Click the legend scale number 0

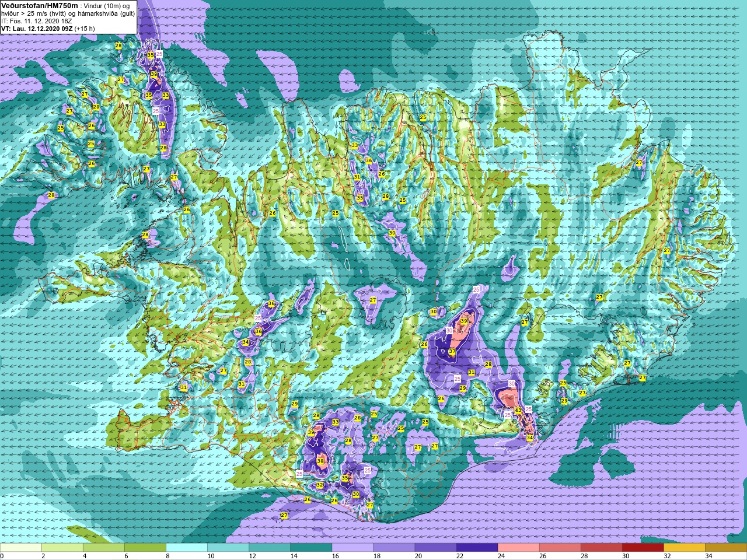coord(2,556)
